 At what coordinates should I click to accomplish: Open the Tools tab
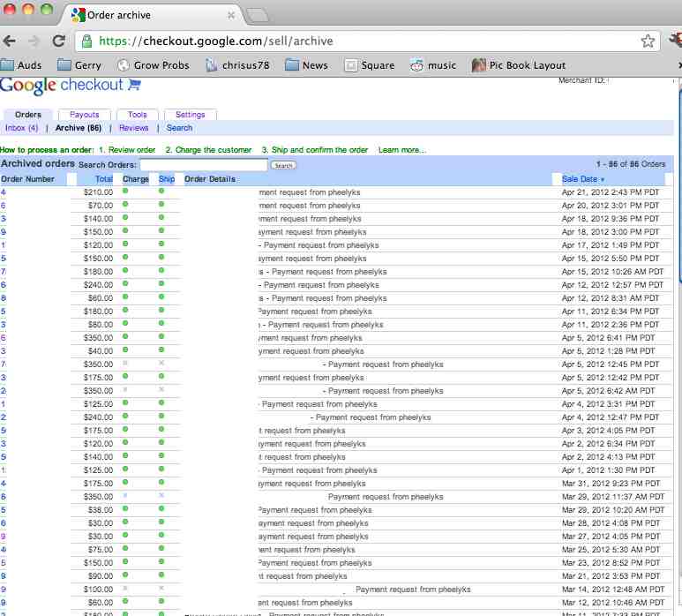pyautogui.click(x=137, y=115)
